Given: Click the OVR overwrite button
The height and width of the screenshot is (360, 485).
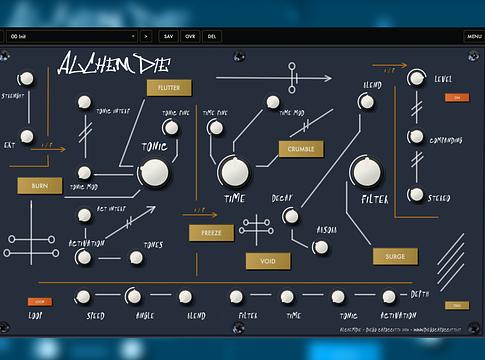Looking at the screenshot, I should click(x=190, y=36).
